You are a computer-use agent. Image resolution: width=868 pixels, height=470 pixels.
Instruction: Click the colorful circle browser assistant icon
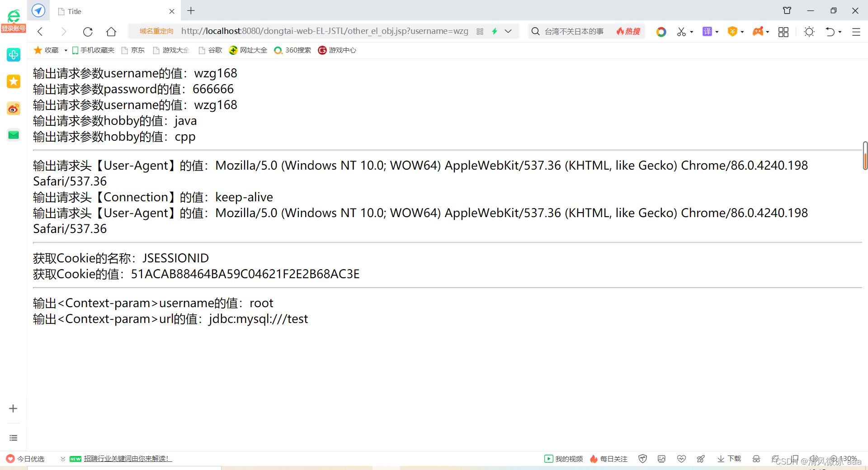661,32
